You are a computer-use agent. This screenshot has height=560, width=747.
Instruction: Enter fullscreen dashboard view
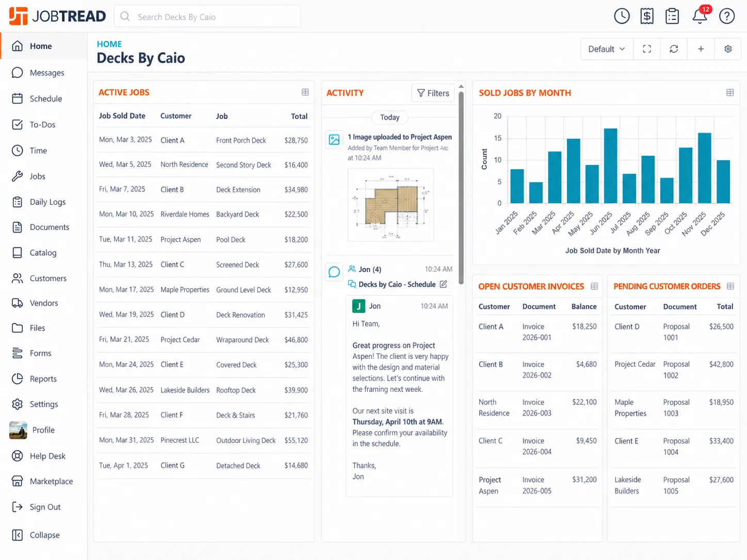click(647, 49)
